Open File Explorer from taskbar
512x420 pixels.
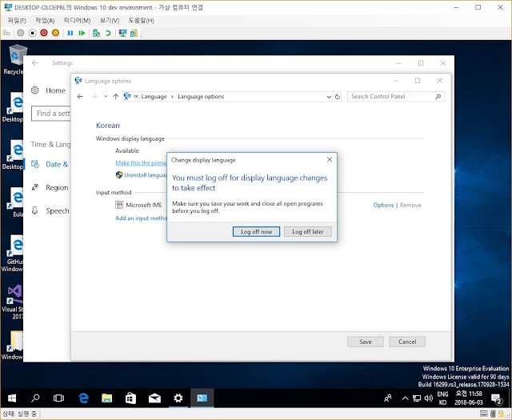tap(106, 398)
